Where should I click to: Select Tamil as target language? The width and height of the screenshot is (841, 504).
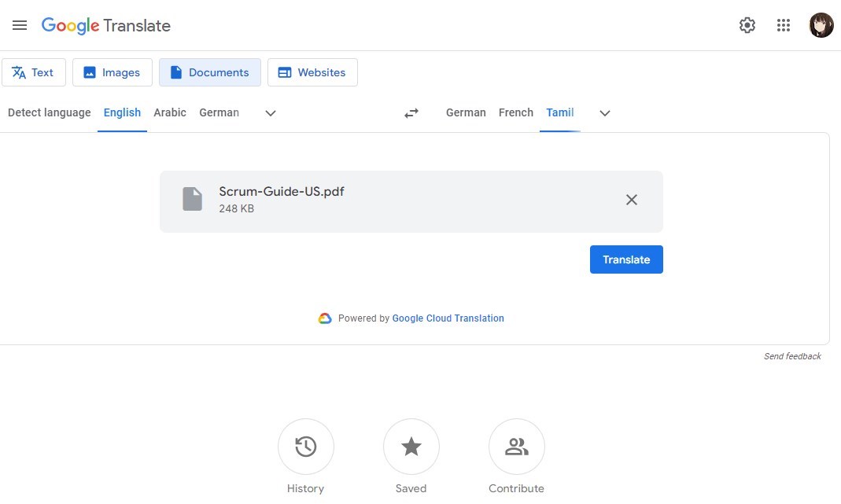(560, 112)
